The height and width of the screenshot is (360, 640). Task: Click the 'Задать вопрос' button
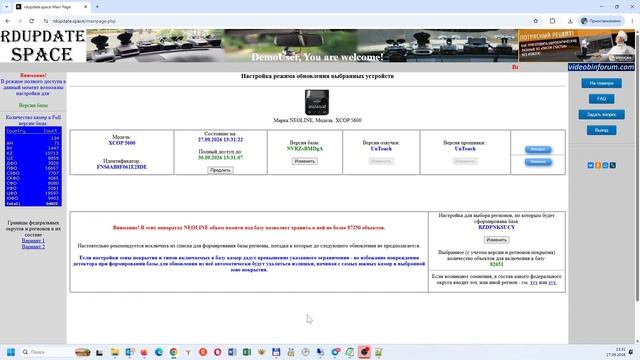point(602,115)
